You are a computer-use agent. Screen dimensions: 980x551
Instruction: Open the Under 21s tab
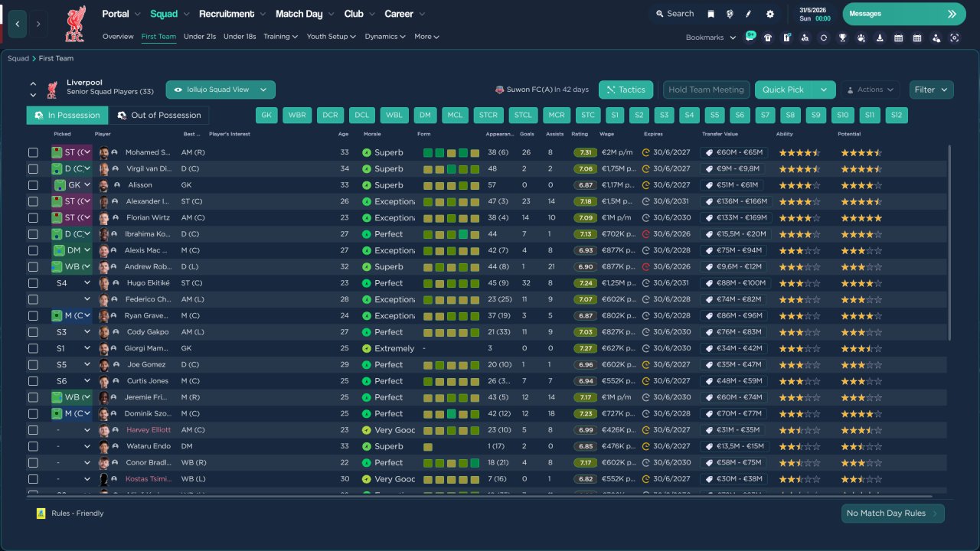[x=200, y=37]
